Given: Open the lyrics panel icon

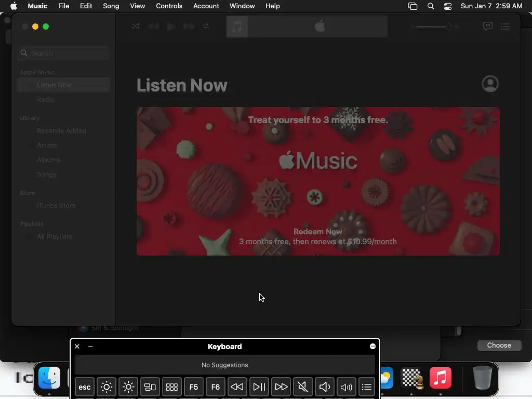Looking at the screenshot, I should pos(487,26).
